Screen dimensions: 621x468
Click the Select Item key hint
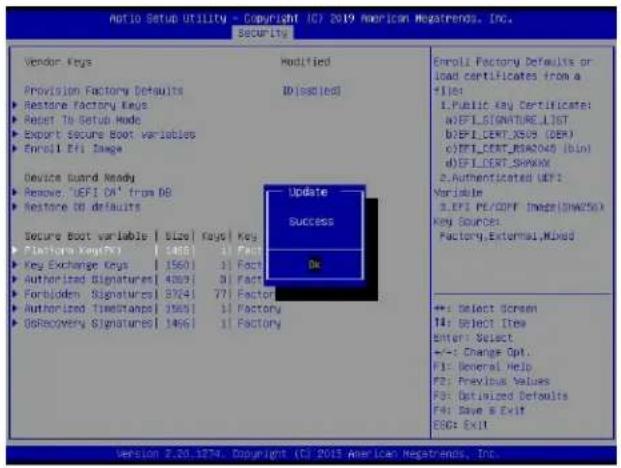[480, 323]
